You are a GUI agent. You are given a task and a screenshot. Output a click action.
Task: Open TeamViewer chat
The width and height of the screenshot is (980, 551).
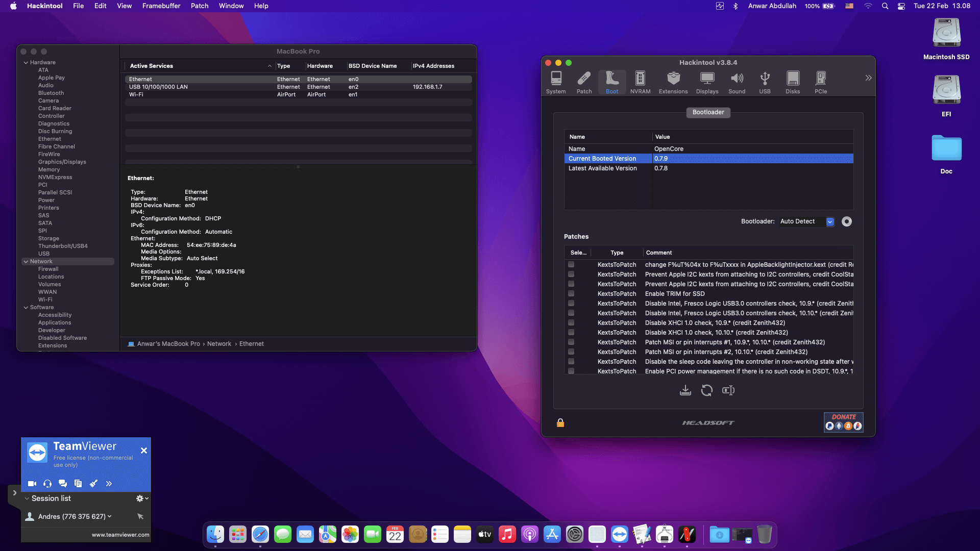(x=63, y=484)
